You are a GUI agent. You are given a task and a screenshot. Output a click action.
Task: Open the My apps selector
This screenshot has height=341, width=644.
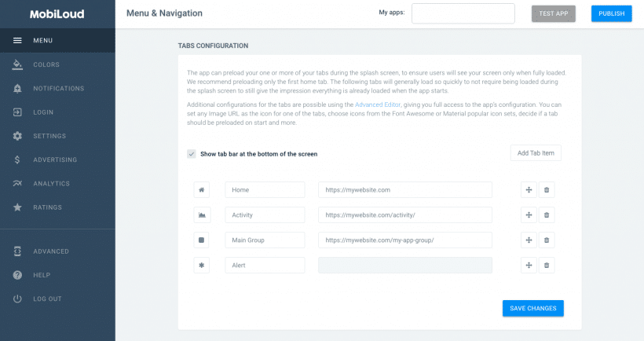point(463,13)
